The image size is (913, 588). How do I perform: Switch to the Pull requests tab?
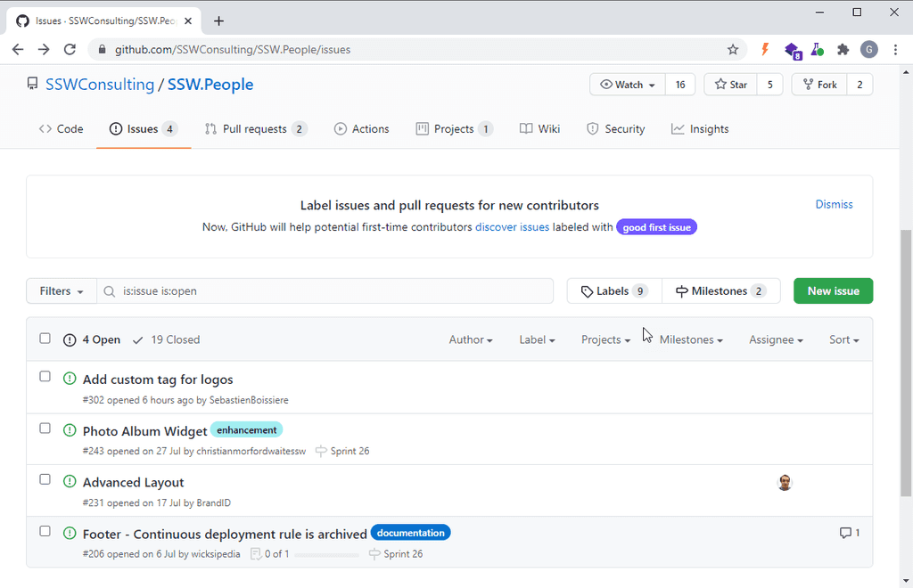point(255,128)
